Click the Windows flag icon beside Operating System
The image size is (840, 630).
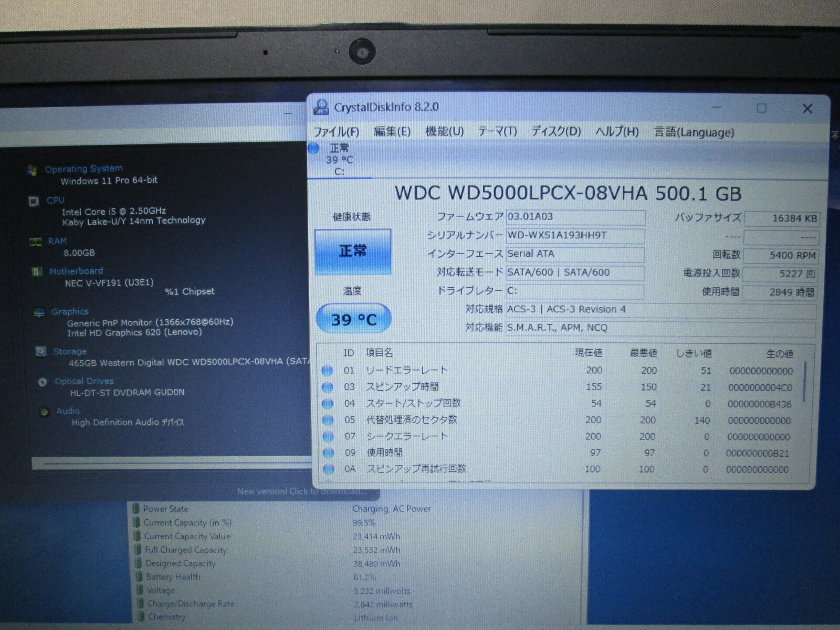pyautogui.click(x=32, y=170)
